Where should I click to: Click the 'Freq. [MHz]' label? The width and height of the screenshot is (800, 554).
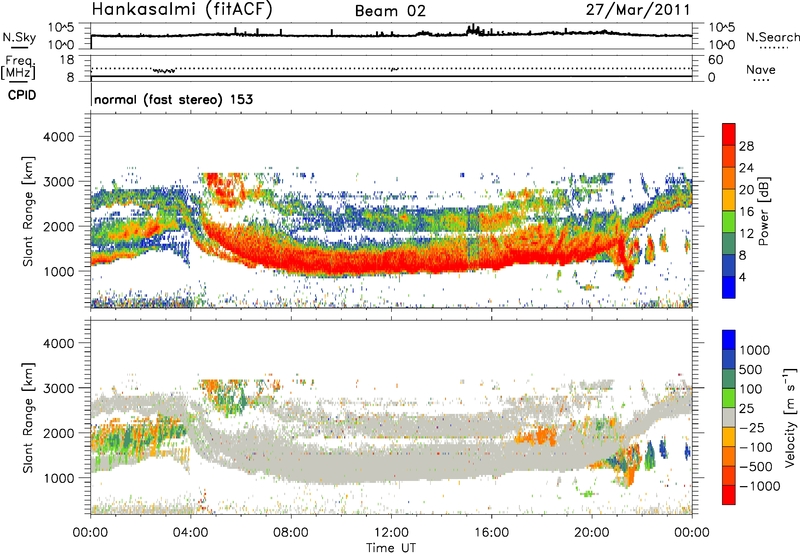pyautogui.click(x=18, y=68)
